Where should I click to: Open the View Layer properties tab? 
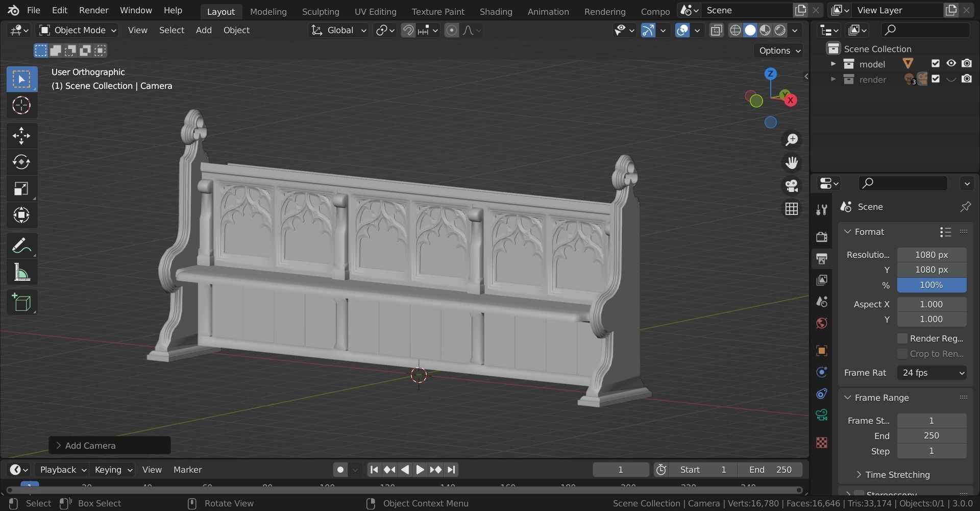coord(822,280)
